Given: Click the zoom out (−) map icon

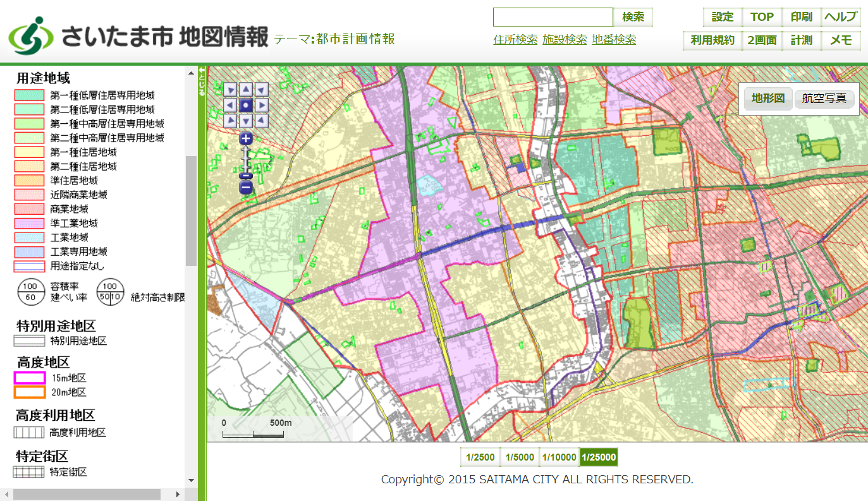Looking at the screenshot, I should [245, 187].
